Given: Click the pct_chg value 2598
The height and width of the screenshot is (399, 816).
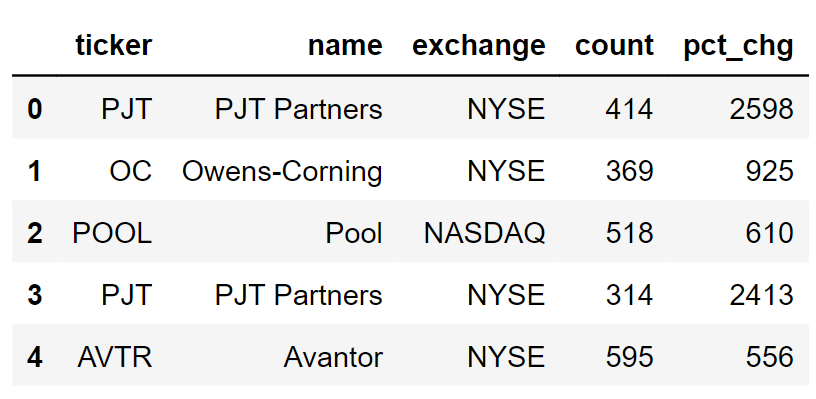Looking at the screenshot, I should pos(761,109).
